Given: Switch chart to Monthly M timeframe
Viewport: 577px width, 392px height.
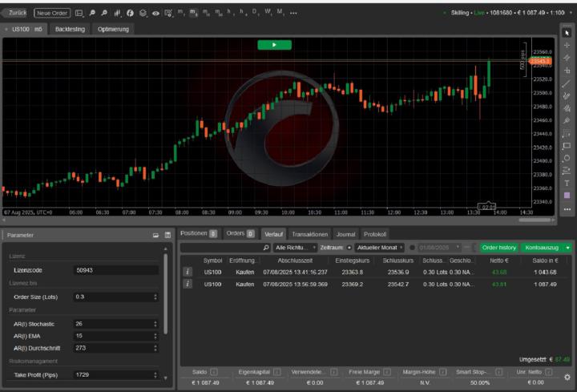Looking at the screenshot, I should tap(280, 12).
